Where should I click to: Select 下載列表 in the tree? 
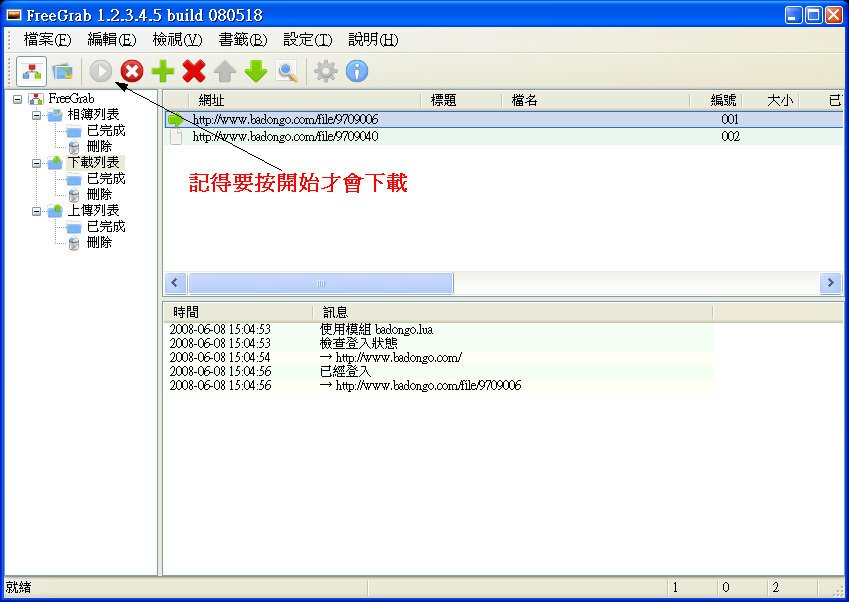(x=93, y=162)
